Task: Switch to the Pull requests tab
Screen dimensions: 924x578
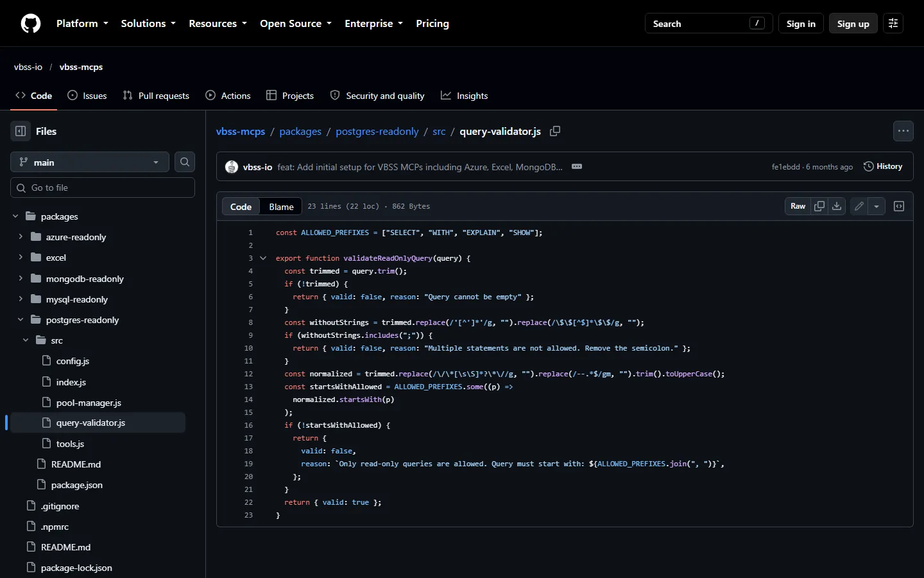Action: click(x=156, y=96)
